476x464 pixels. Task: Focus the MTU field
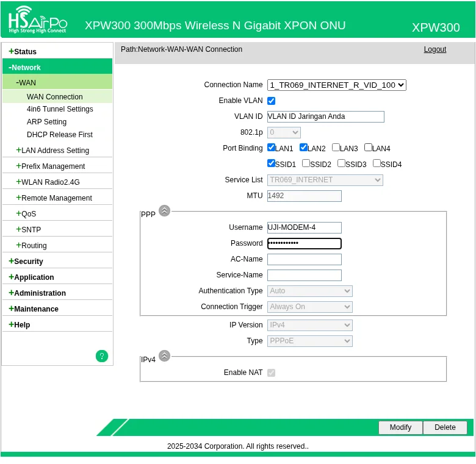[304, 196]
